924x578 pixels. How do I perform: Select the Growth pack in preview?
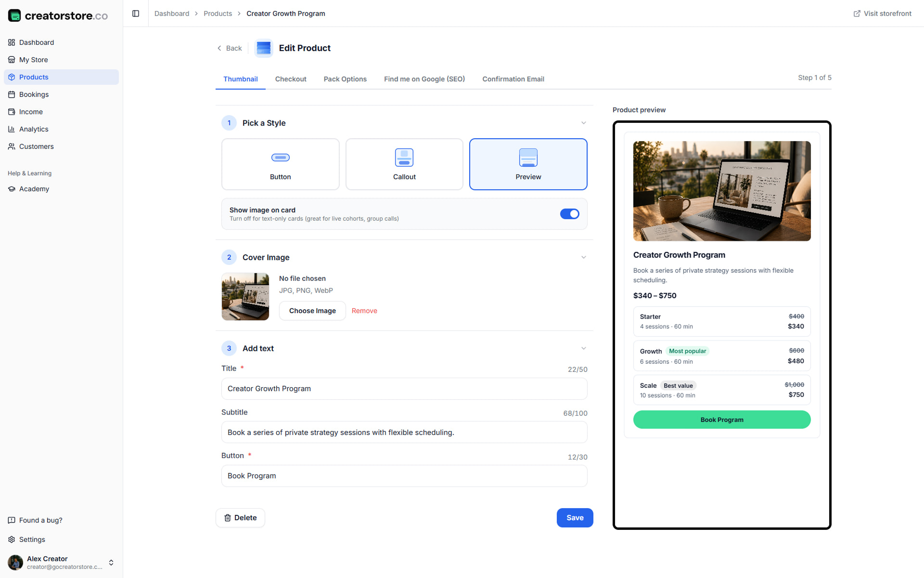(722, 356)
